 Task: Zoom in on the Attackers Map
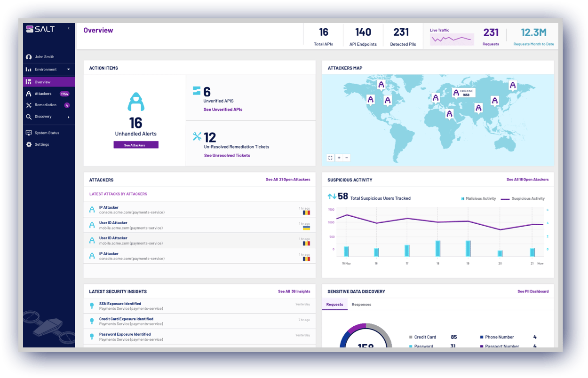click(x=339, y=158)
